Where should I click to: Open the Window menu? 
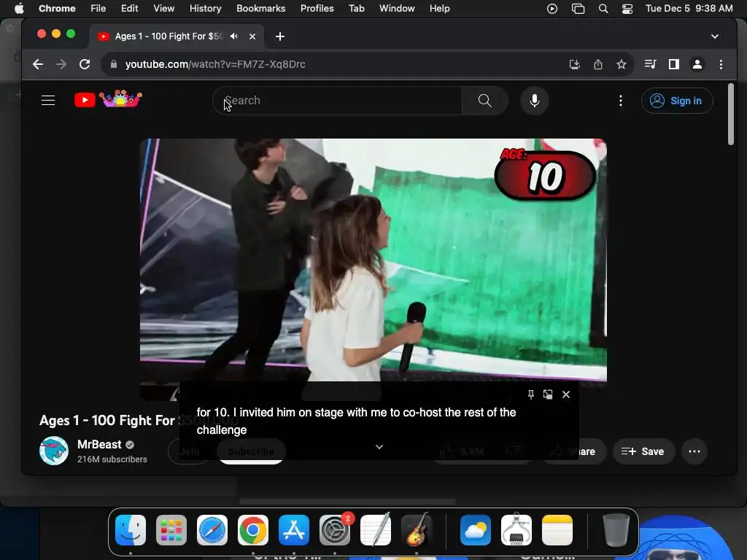[397, 9]
